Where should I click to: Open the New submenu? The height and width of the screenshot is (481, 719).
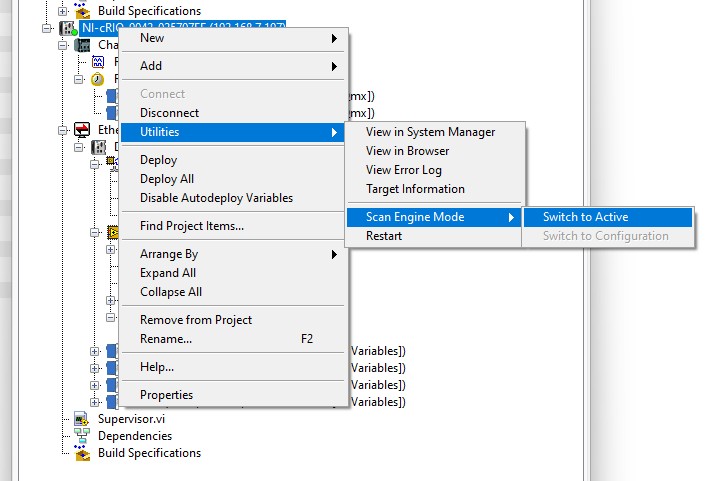pos(233,38)
